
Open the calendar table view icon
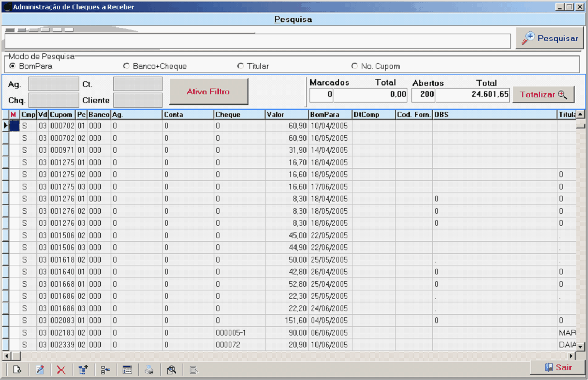coord(127,370)
